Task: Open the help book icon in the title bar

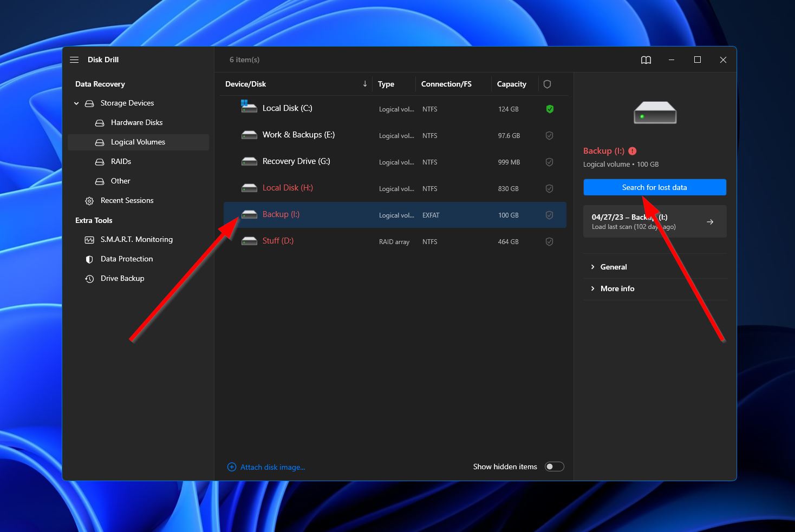Action: click(646, 60)
